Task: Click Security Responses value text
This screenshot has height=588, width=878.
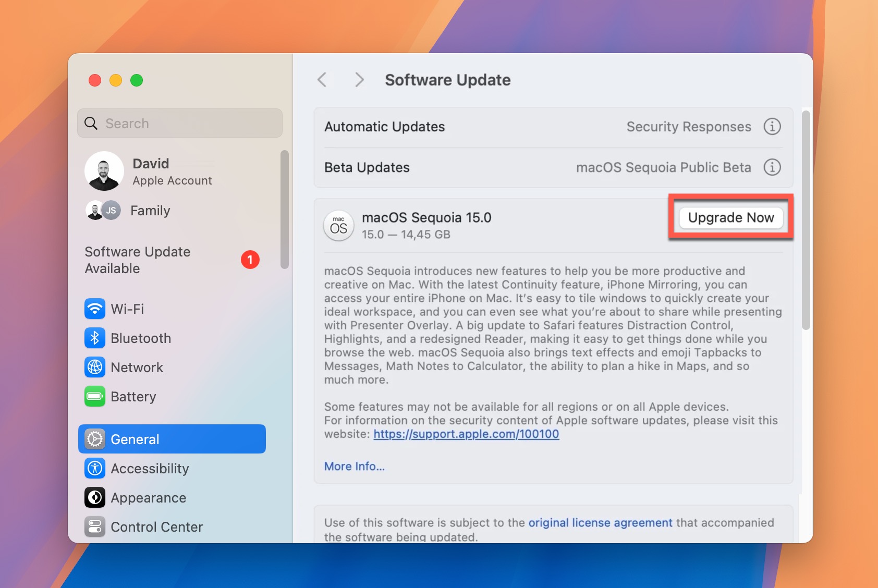Action: point(689,127)
